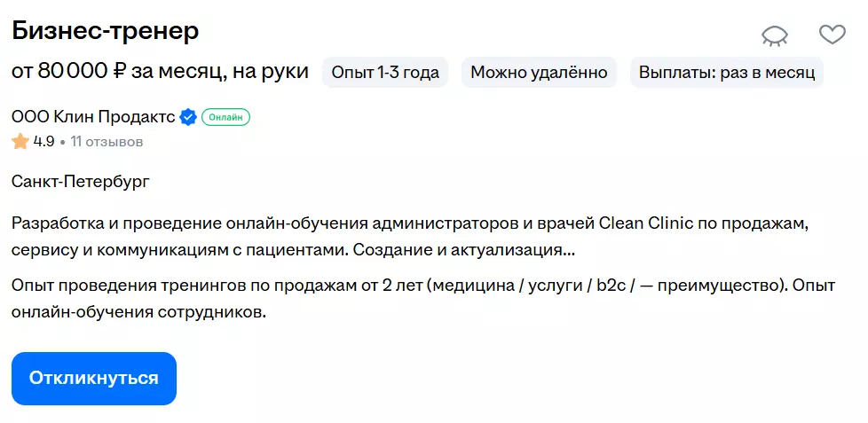Open the ООО Клин Продактс company page
The image size is (868, 423).
pyautogui.click(x=93, y=116)
